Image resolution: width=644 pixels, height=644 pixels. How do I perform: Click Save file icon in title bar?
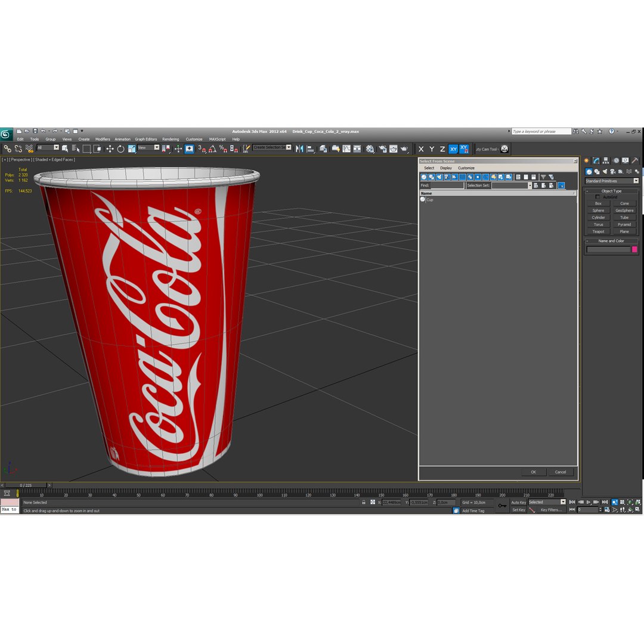pyautogui.click(x=35, y=131)
